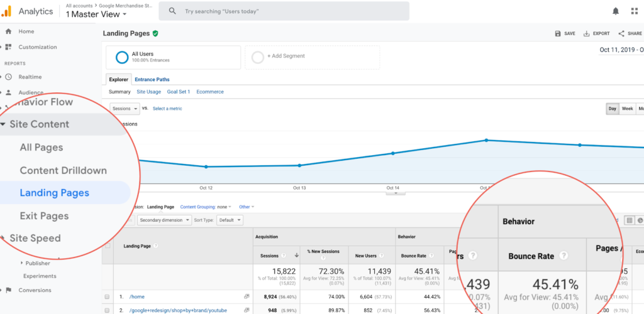Open the Oct 11, 2019 date range picker
The height and width of the screenshot is (314, 644).
point(621,50)
